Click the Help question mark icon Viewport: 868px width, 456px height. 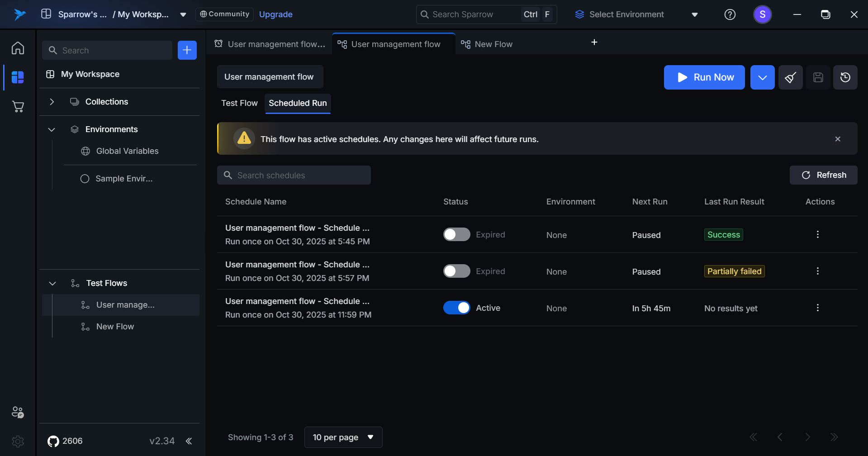coord(730,14)
